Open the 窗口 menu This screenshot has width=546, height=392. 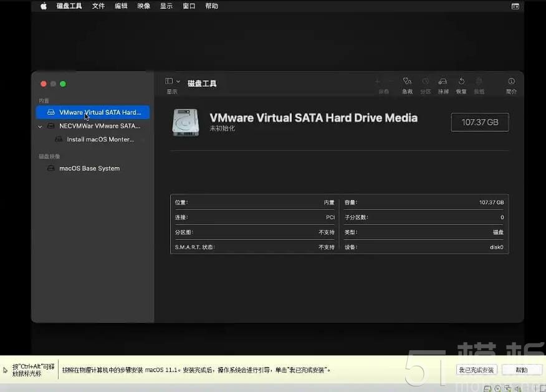coord(188,6)
